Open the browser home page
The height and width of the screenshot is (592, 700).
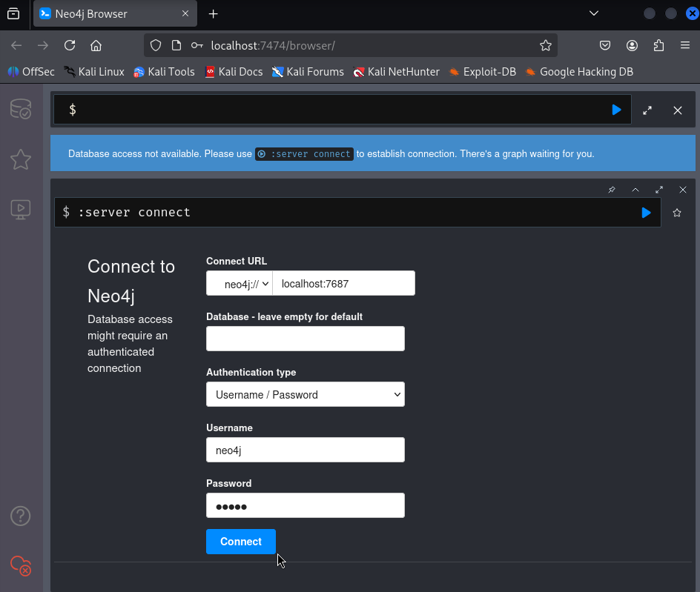coord(96,45)
